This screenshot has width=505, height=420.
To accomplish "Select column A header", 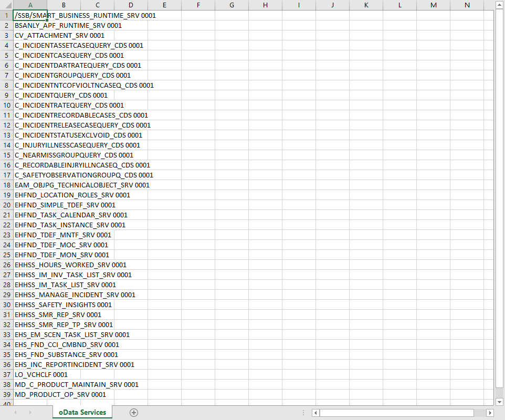I will (x=30, y=5).
